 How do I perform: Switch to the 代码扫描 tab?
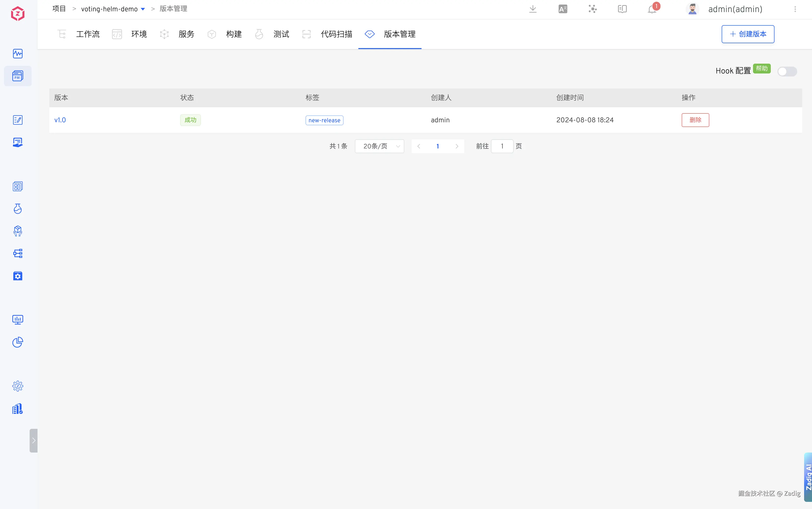point(336,34)
